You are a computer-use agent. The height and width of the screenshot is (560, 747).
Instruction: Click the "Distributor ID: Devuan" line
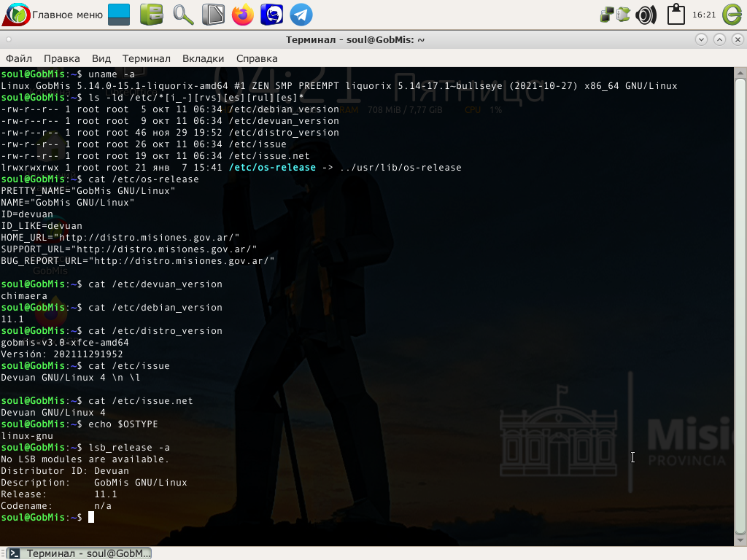coord(65,471)
